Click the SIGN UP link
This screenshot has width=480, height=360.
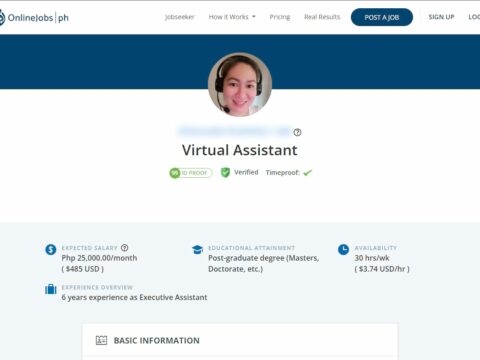(441, 17)
